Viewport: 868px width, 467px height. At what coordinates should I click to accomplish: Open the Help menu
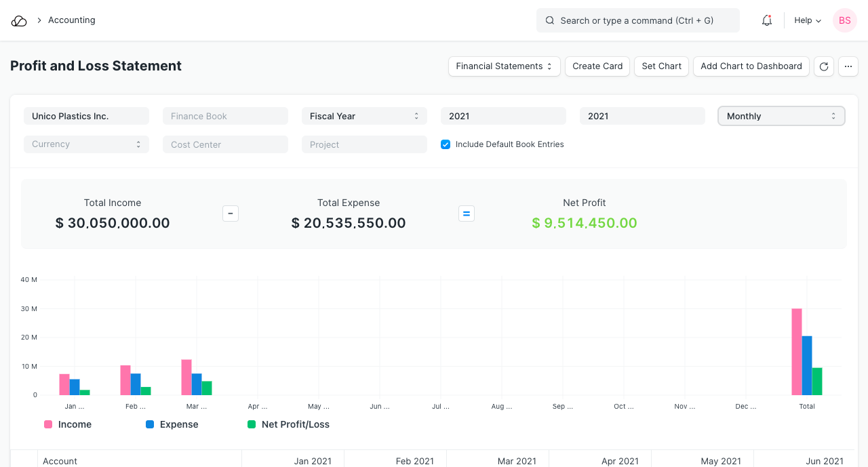pos(808,20)
